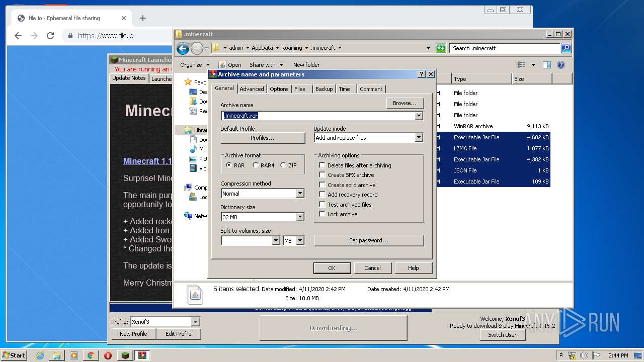Click Chrome address bar file.io

[x=106, y=36]
